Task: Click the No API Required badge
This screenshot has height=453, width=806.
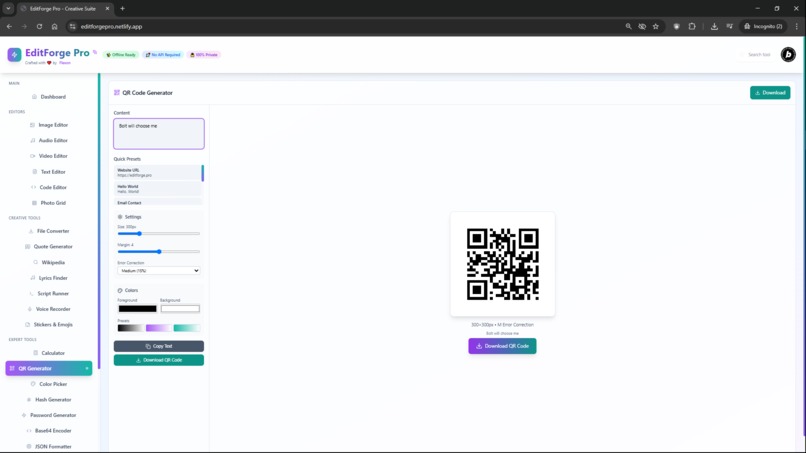Action: (163, 55)
